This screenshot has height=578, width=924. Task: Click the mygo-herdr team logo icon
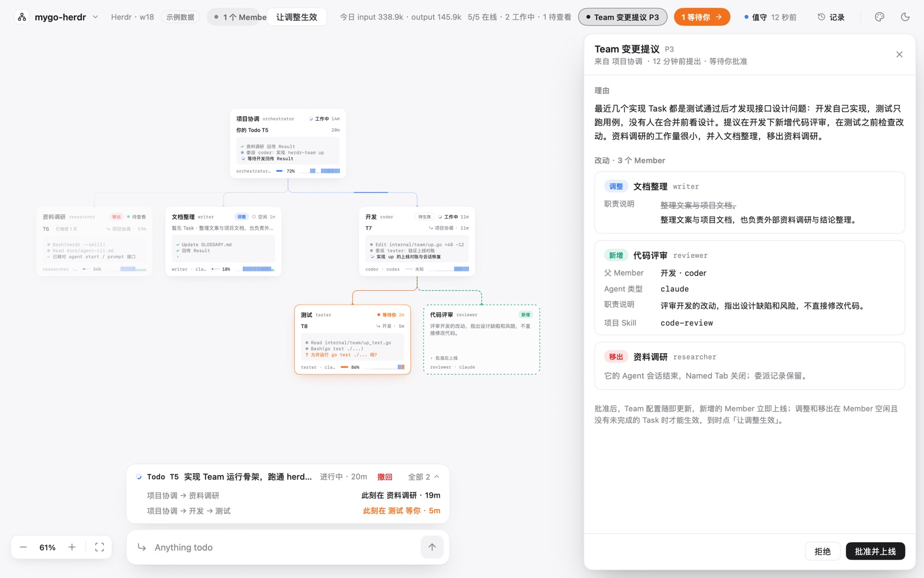(x=22, y=17)
